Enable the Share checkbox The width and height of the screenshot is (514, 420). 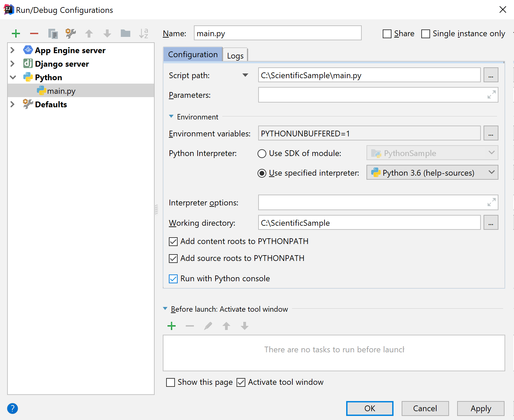[387, 34]
